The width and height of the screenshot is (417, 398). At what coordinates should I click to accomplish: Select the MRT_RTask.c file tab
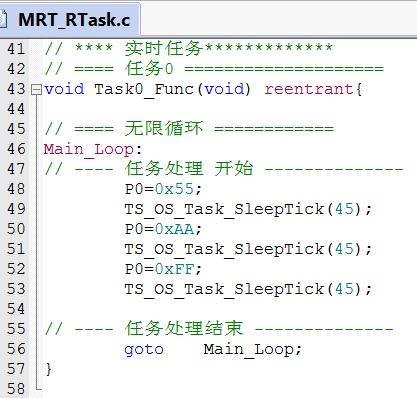click(69, 19)
